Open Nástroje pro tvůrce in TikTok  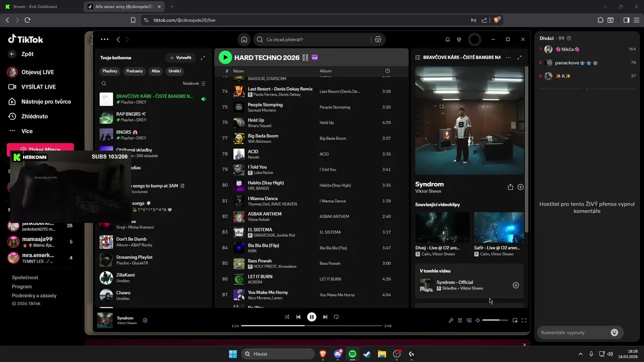[x=39, y=102]
